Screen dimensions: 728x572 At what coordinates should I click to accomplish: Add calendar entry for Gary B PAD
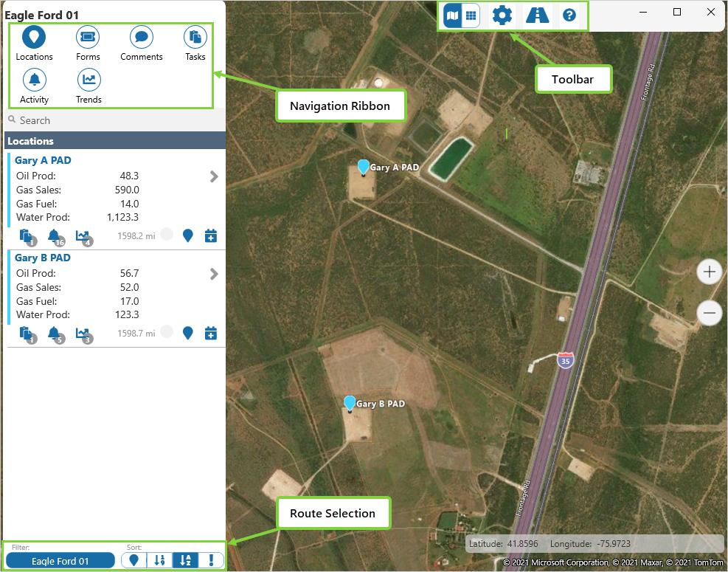pos(211,333)
